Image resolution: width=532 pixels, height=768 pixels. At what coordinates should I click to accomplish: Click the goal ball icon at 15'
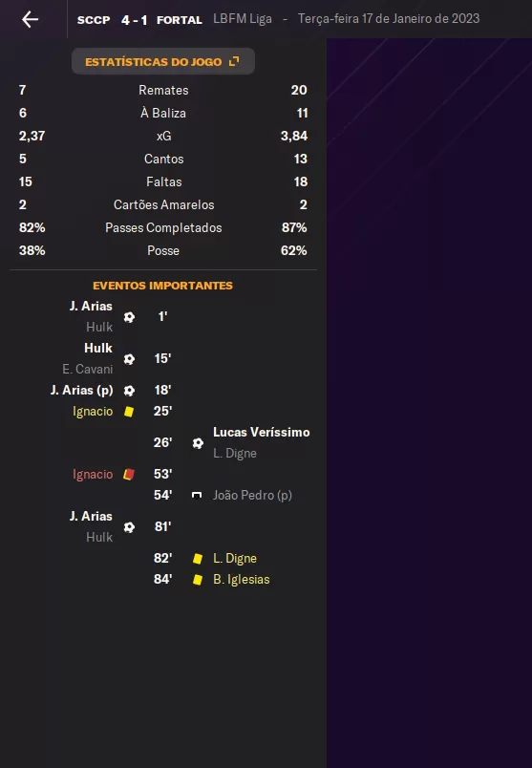tap(129, 359)
